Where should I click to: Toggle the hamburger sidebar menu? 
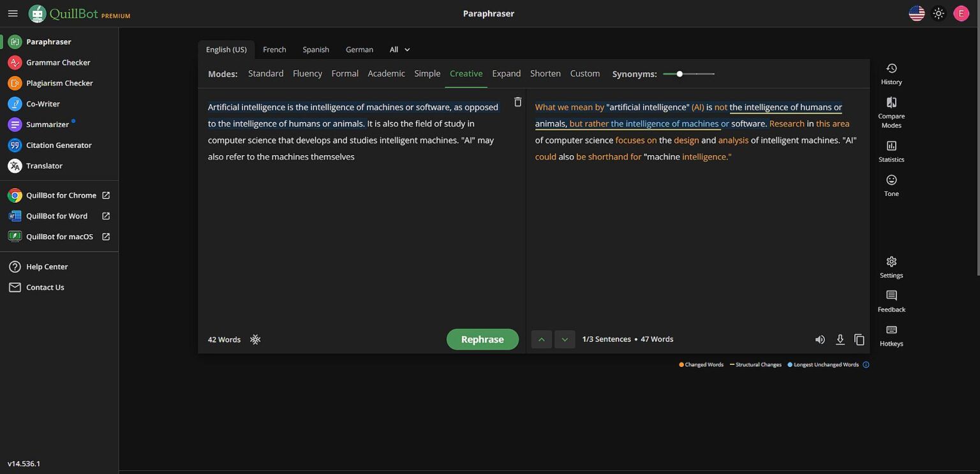(13, 13)
